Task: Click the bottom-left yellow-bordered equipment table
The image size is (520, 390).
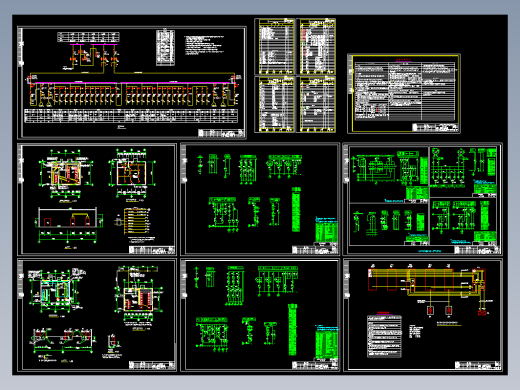Action: pos(275,104)
